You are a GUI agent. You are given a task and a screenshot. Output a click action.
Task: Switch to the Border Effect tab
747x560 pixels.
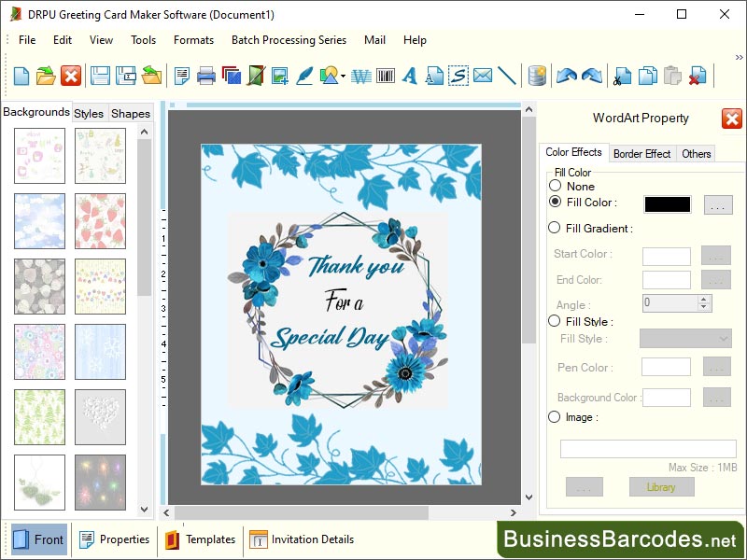click(x=641, y=153)
